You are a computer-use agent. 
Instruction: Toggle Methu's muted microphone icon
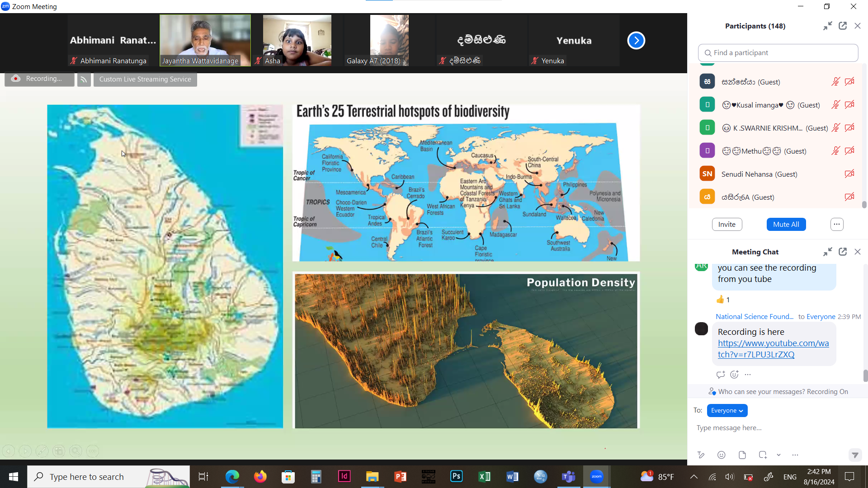coord(835,151)
